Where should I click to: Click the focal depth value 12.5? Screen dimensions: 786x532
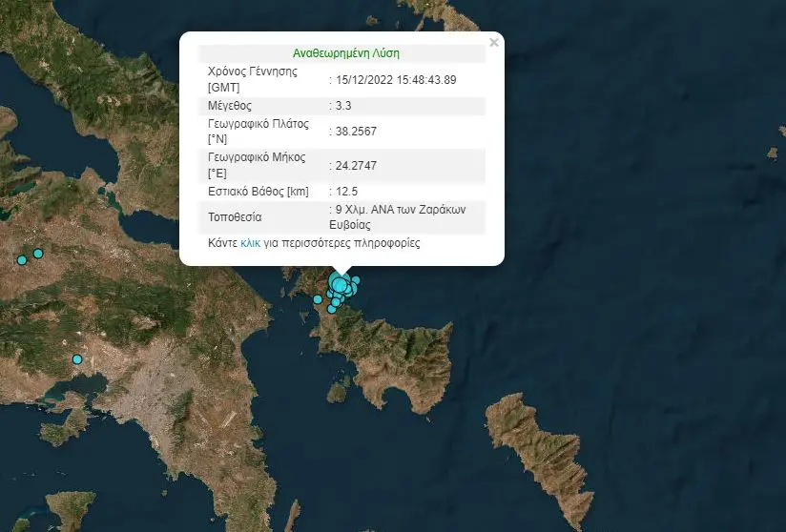345,192
